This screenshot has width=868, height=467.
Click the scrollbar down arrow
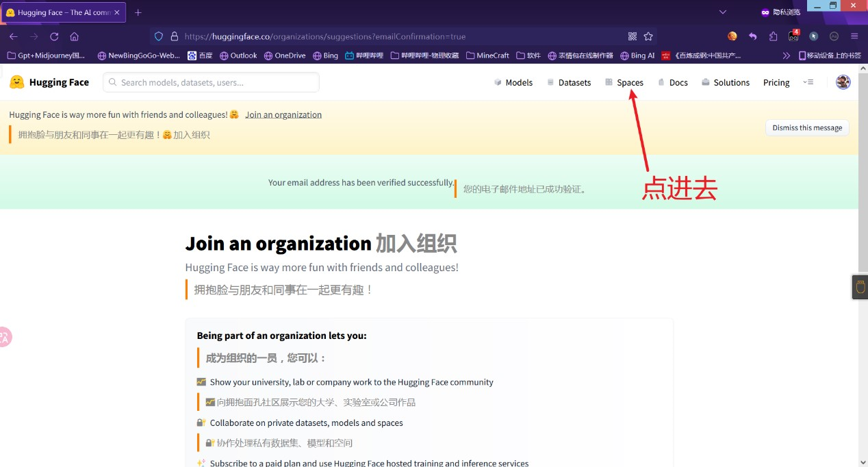click(x=863, y=462)
